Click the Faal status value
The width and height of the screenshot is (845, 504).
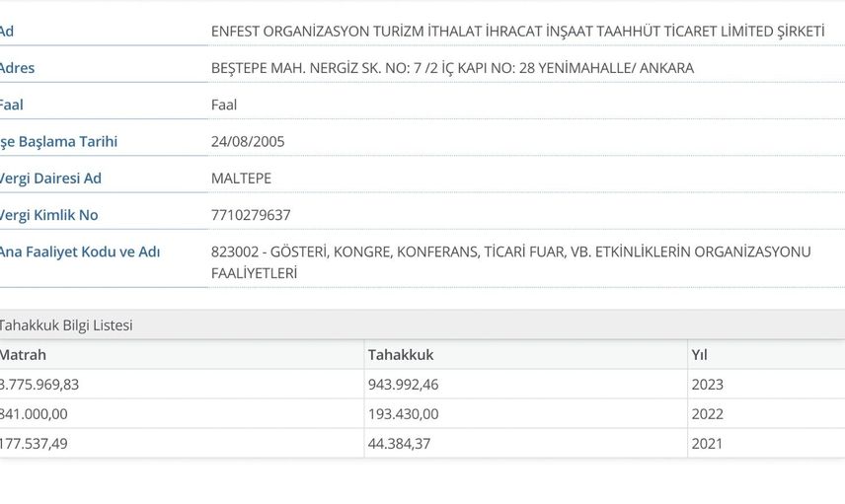[224, 105]
